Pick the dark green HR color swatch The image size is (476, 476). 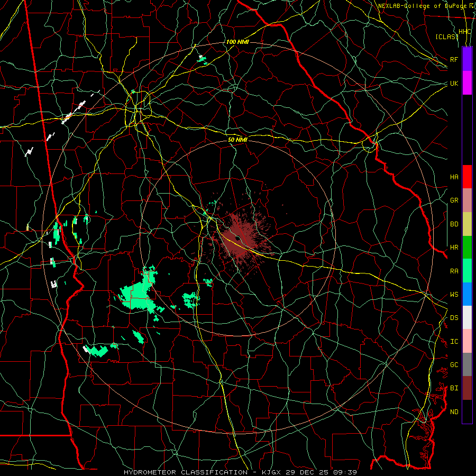[467, 247]
